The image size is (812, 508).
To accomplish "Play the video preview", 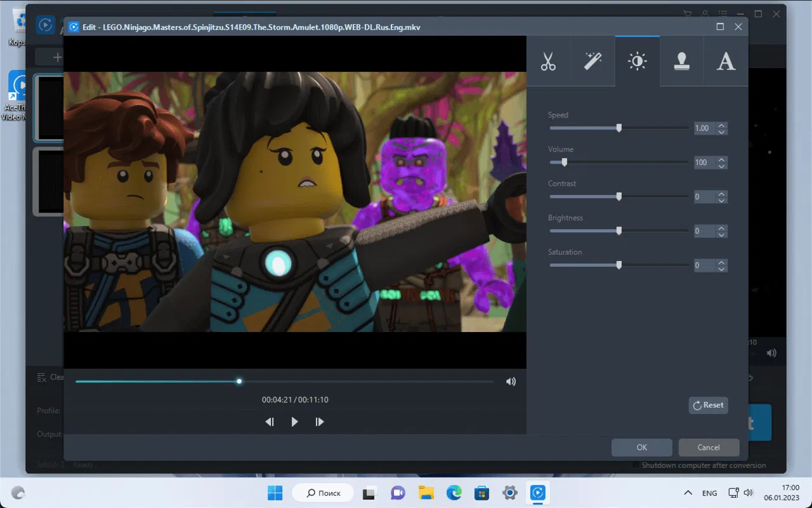I will click(x=294, y=422).
